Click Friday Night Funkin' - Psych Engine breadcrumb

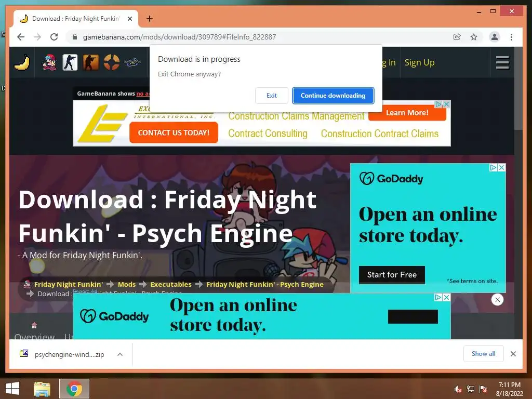point(264,284)
